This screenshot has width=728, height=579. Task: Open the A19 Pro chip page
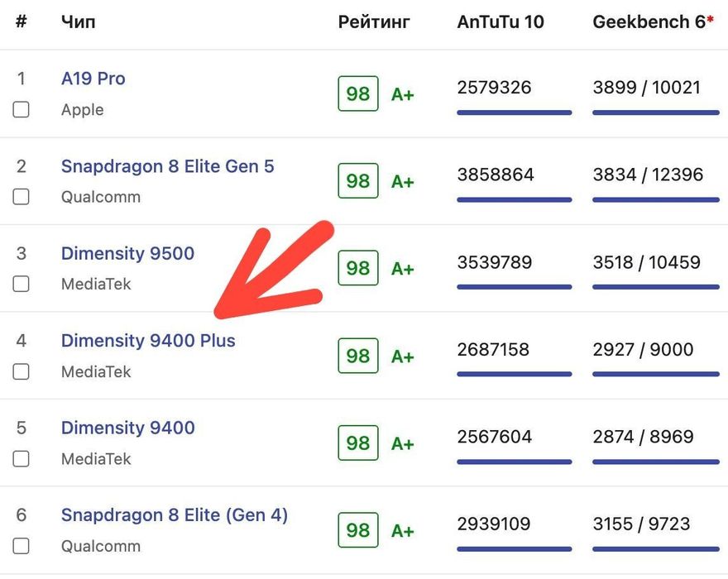click(93, 79)
